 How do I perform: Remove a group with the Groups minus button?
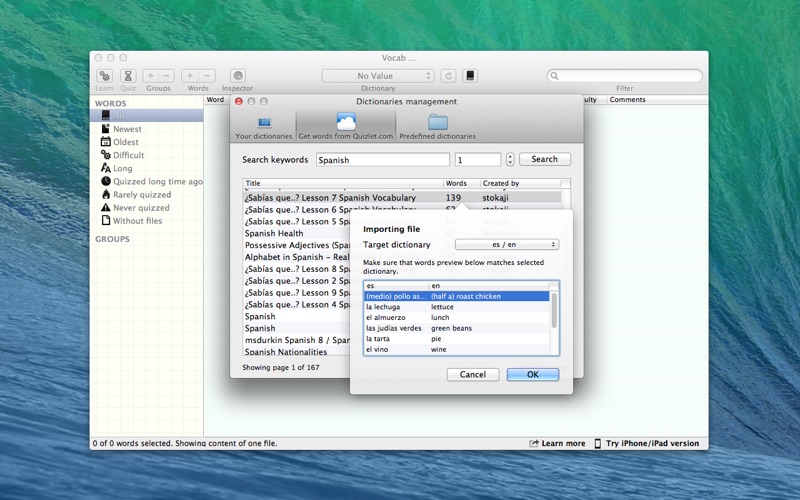(167, 76)
